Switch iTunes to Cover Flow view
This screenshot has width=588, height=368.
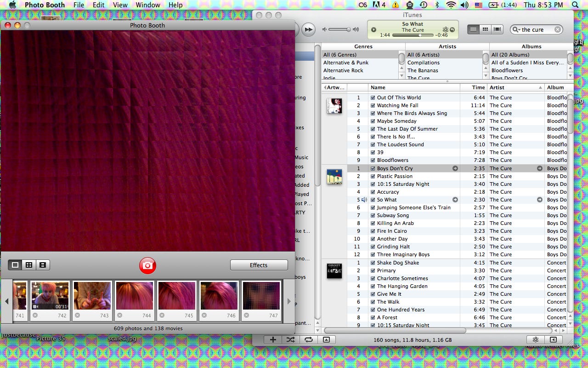click(x=497, y=29)
